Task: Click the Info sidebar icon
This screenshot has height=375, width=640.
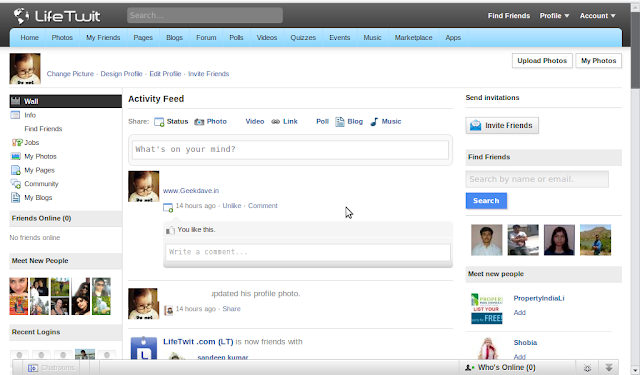Action: 15,115
